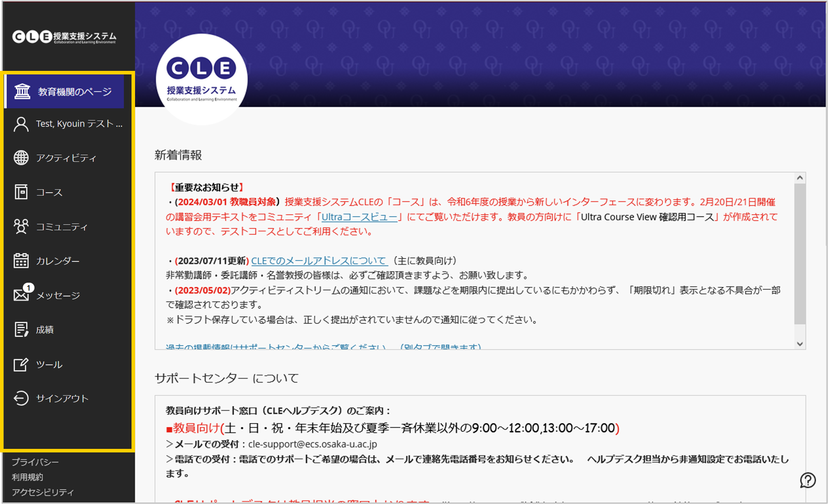828x504 pixels.
Task: Click the Community people icon
Action: click(x=21, y=226)
